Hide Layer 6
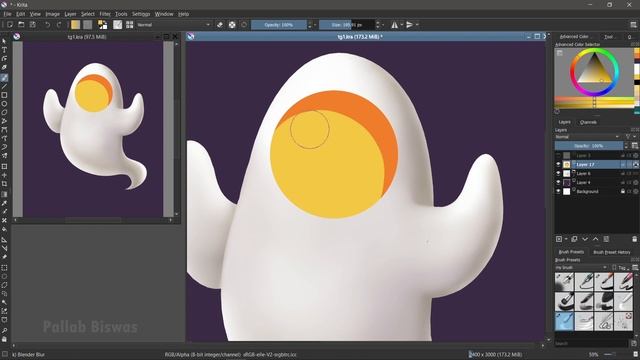 click(558, 173)
